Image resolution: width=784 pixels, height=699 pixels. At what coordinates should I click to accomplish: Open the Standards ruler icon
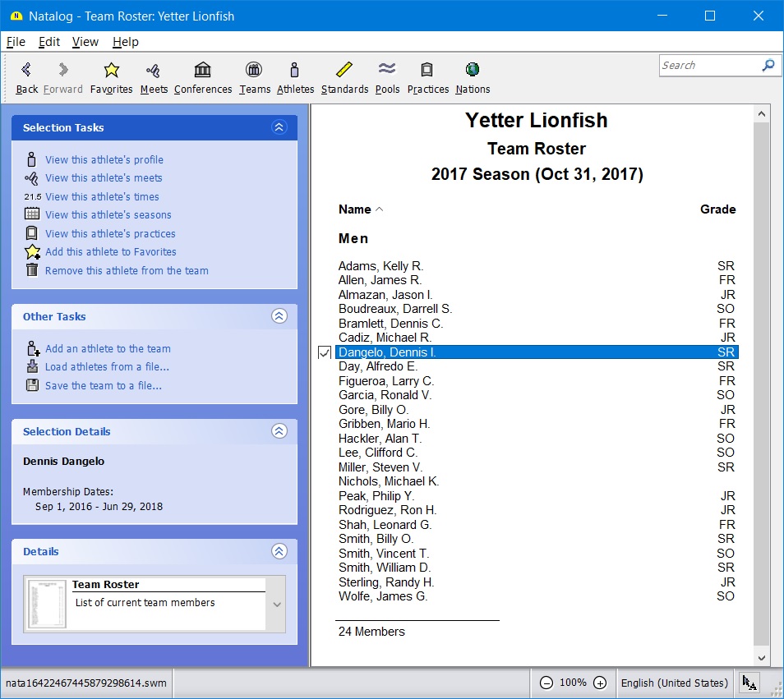tap(344, 70)
